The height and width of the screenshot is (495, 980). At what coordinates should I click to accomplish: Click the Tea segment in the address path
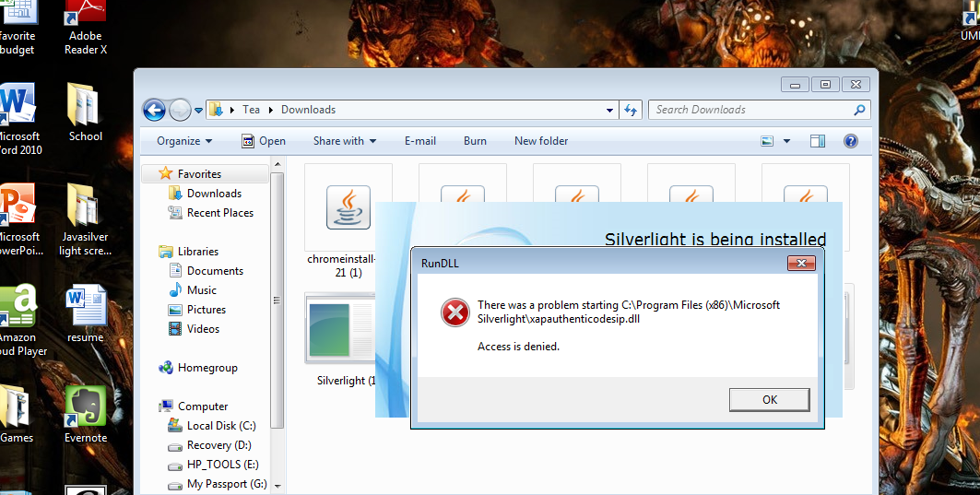click(252, 110)
